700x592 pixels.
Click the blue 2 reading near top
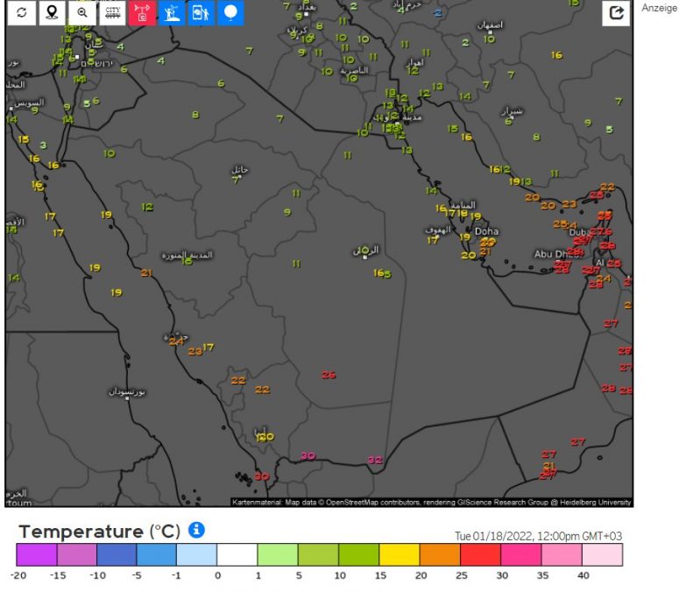pyautogui.click(x=438, y=12)
